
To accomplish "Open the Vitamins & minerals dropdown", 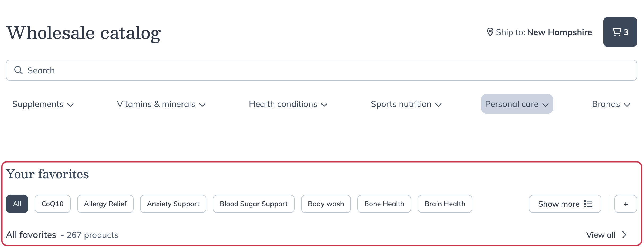I will coord(161,104).
